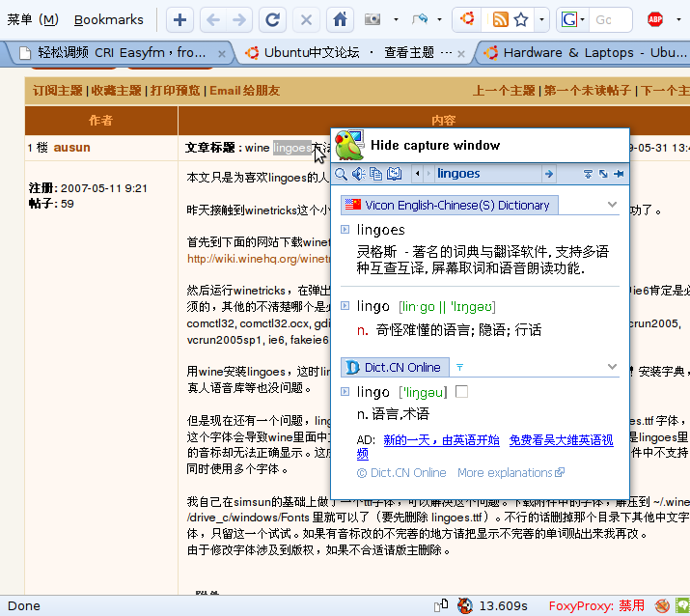Click the Lingoes parrot icon in popup

349,145
